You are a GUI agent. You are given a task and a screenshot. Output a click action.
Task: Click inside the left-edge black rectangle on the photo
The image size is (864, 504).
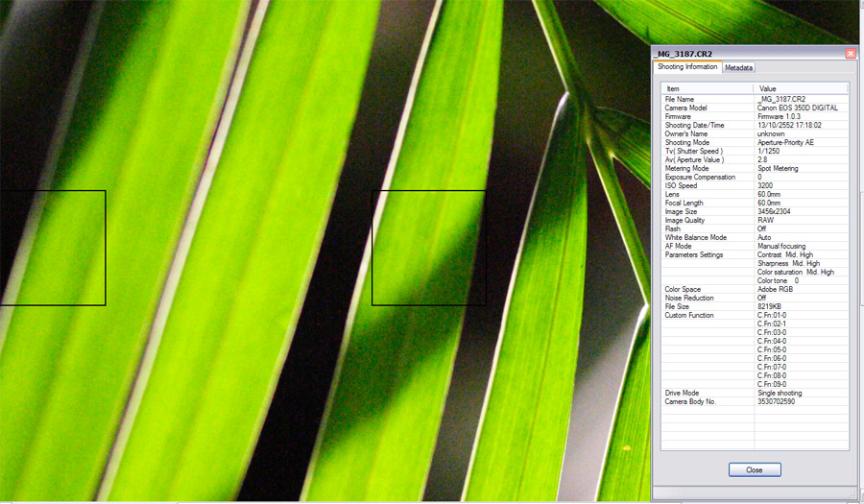click(52, 248)
